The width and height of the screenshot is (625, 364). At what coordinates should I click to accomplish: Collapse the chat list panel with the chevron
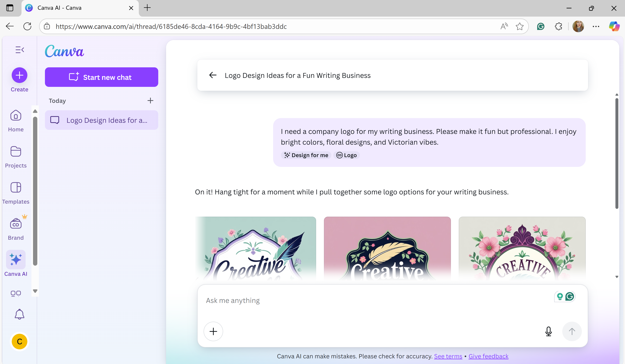click(20, 50)
